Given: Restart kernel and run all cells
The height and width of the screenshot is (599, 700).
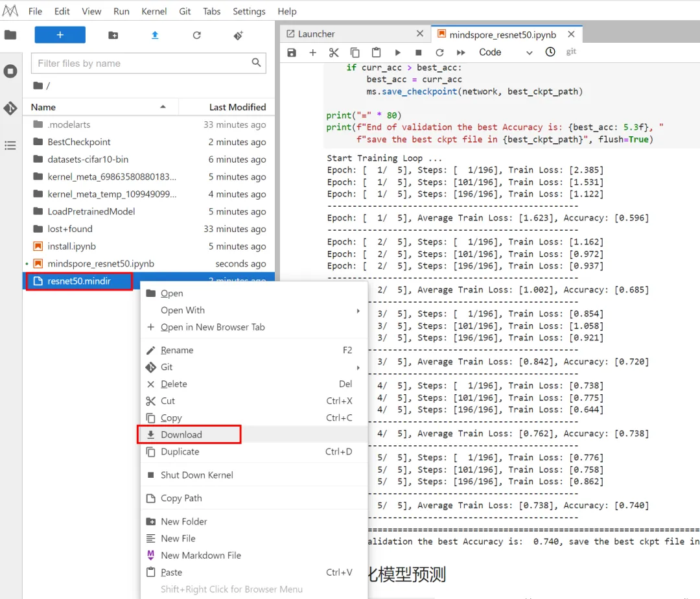Looking at the screenshot, I should (461, 53).
